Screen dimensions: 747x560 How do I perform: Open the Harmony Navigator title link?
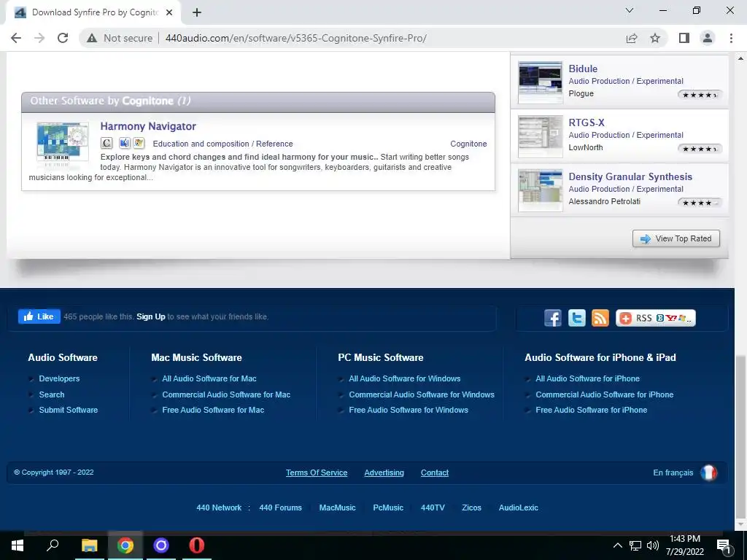point(148,126)
